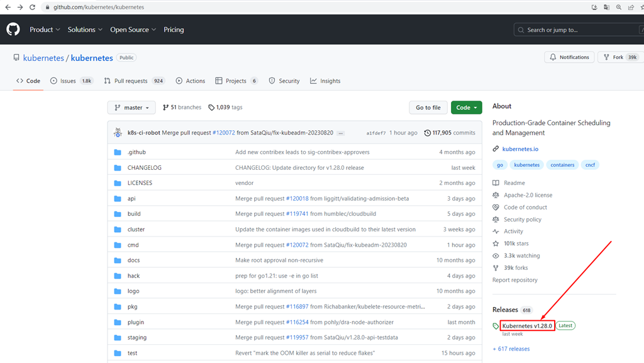Click the release tag icon in Releases
This screenshot has height=363, width=644.
(x=496, y=326)
